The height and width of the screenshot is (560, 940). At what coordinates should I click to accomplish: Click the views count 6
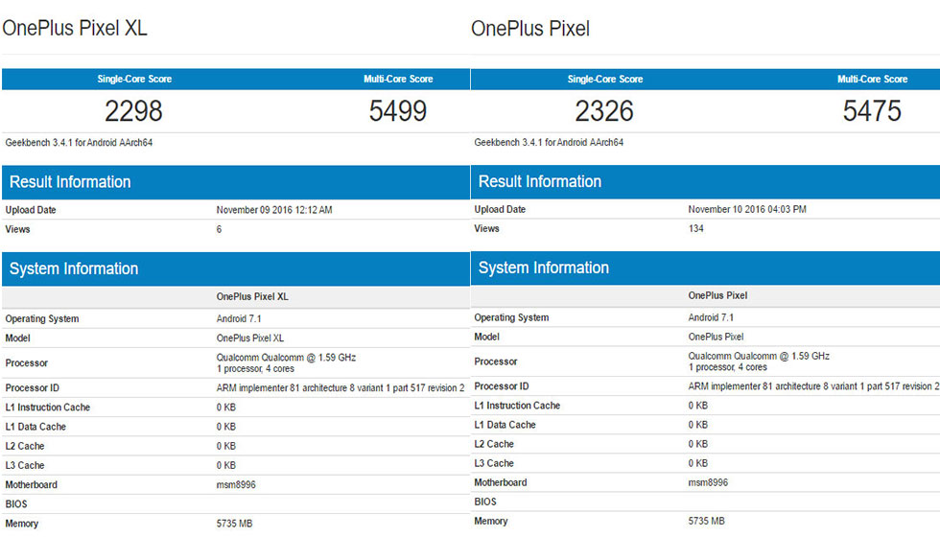point(219,229)
